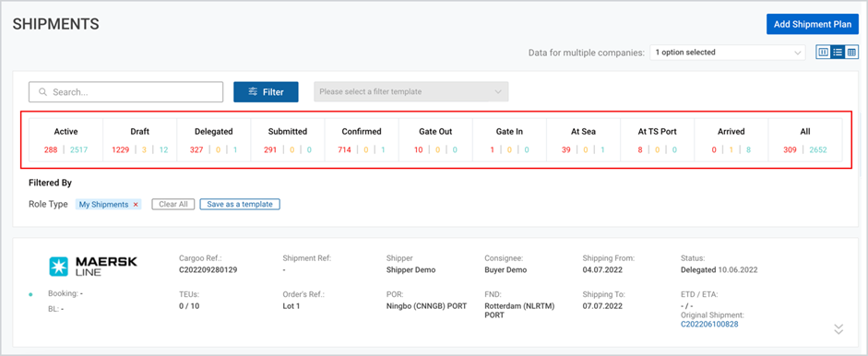Open the filter template dropdown
This screenshot has width=868, height=356.
(x=410, y=92)
